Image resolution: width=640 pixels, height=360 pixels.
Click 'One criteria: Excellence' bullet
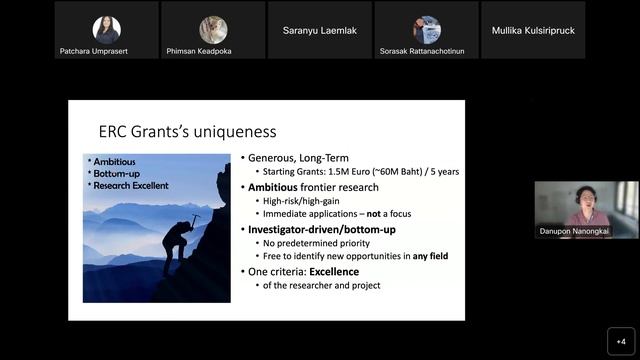click(304, 272)
